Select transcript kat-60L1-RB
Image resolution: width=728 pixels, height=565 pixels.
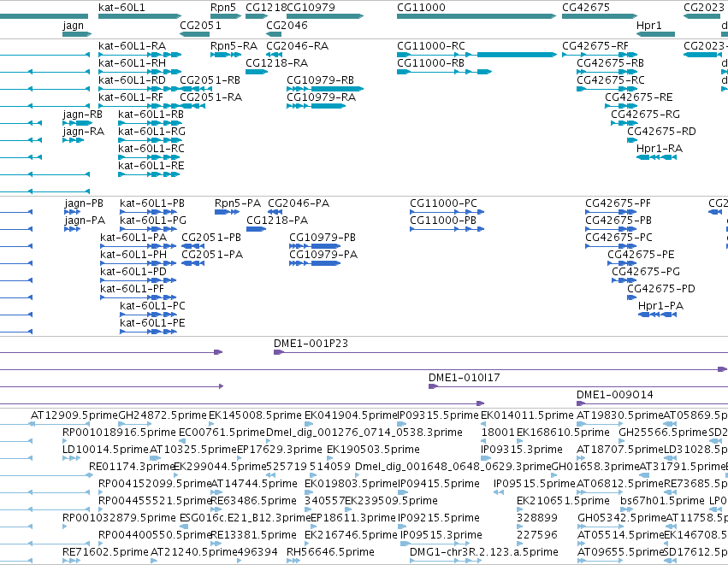click(x=150, y=123)
